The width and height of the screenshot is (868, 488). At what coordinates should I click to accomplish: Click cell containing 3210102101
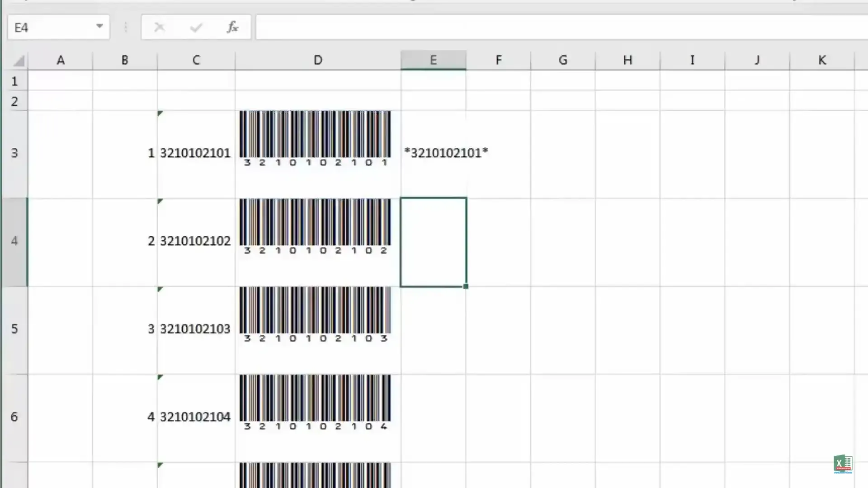coord(196,154)
